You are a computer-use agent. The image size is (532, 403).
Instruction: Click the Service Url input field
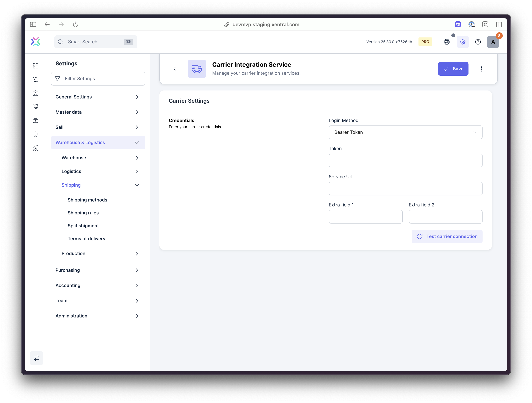pos(406,189)
